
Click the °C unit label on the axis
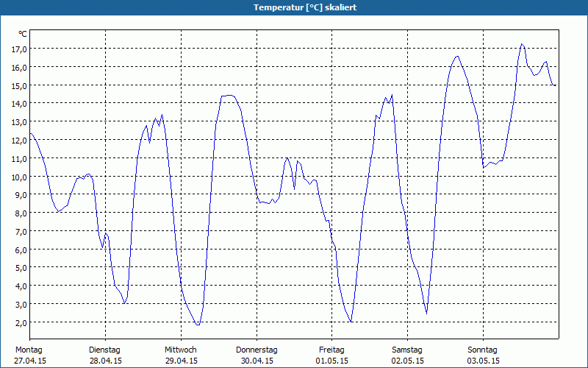[x=23, y=34]
